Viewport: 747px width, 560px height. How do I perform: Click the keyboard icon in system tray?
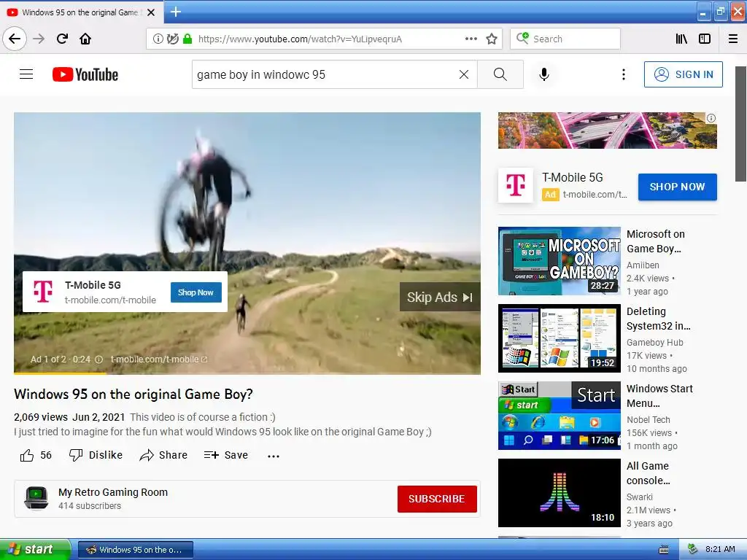tap(663, 550)
